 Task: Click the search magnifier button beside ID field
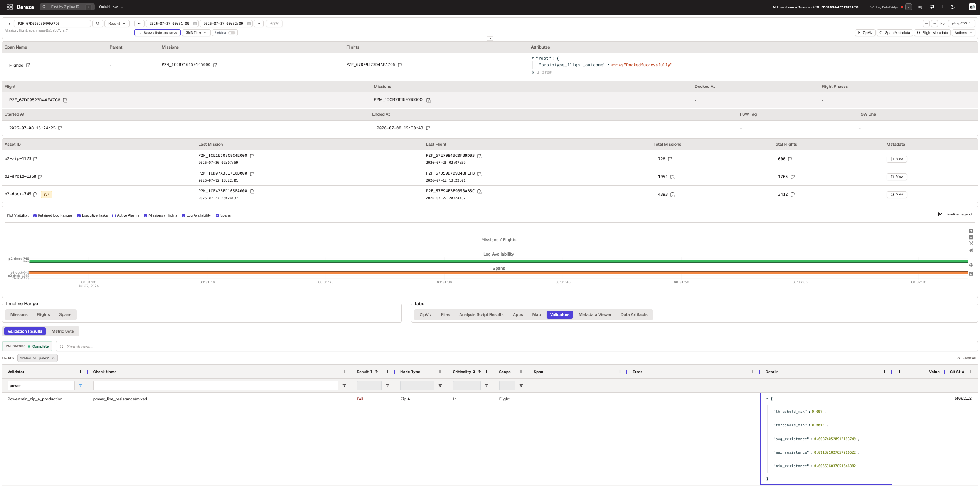[x=98, y=24]
